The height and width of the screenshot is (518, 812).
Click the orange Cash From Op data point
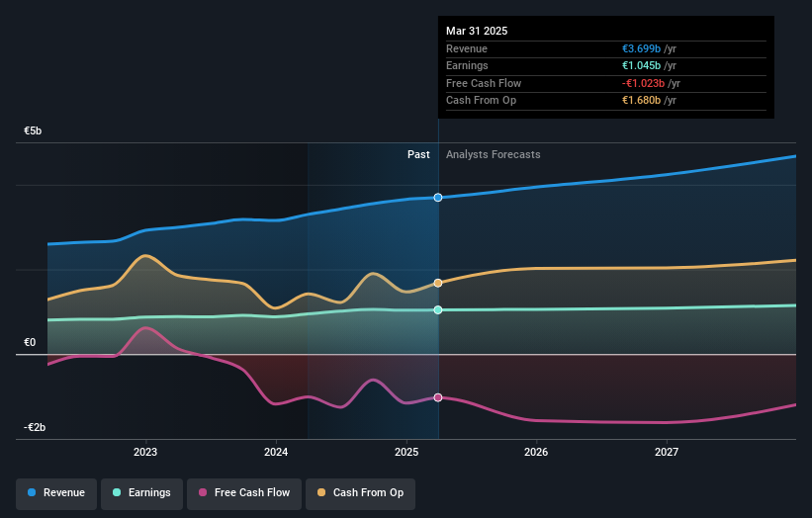pyautogui.click(x=438, y=283)
